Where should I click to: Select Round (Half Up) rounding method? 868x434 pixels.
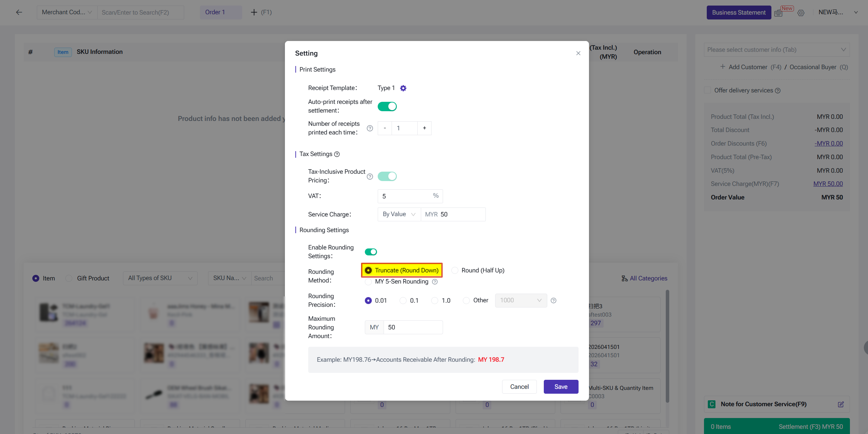pos(455,270)
